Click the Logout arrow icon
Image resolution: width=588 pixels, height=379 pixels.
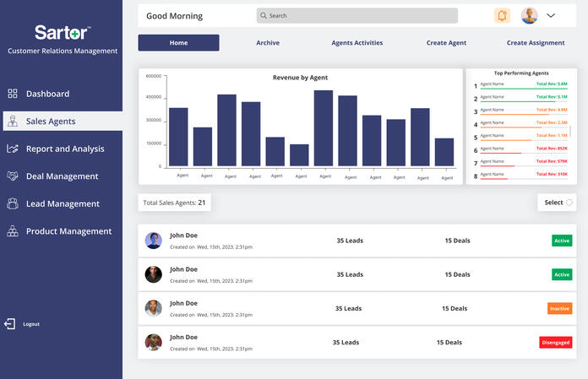click(x=10, y=324)
